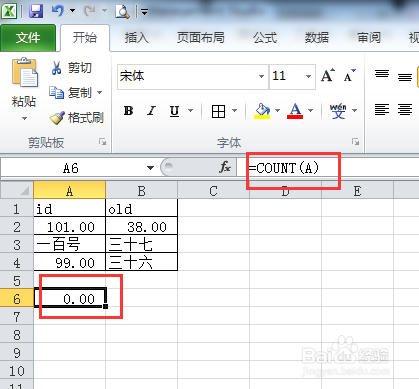The height and width of the screenshot is (389, 419).
Task: Select column A header
Action: click(69, 191)
